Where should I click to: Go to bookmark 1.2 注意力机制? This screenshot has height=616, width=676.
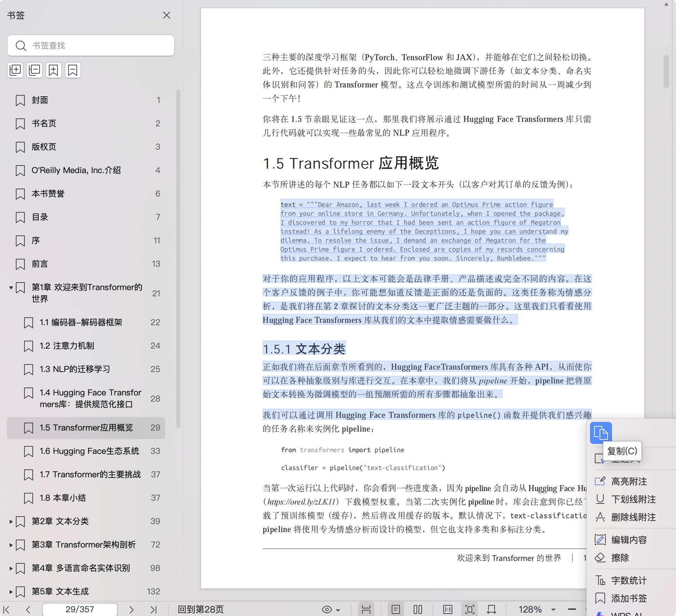[x=86, y=346]
